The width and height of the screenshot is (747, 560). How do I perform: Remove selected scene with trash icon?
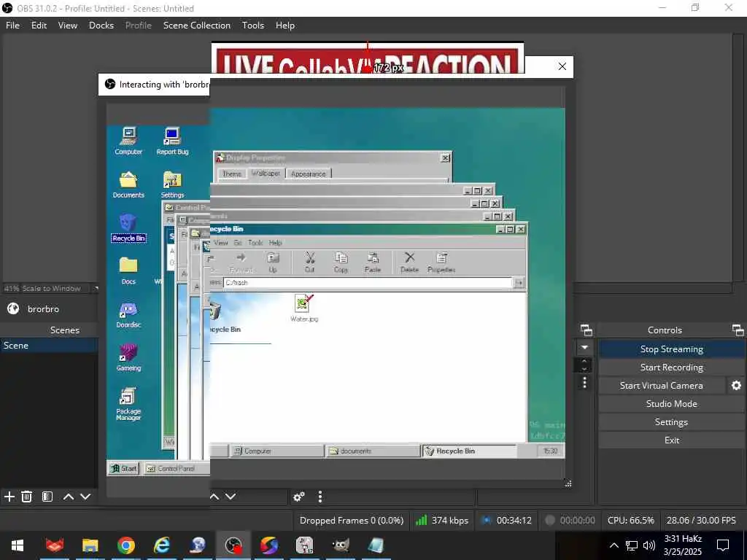27,497
